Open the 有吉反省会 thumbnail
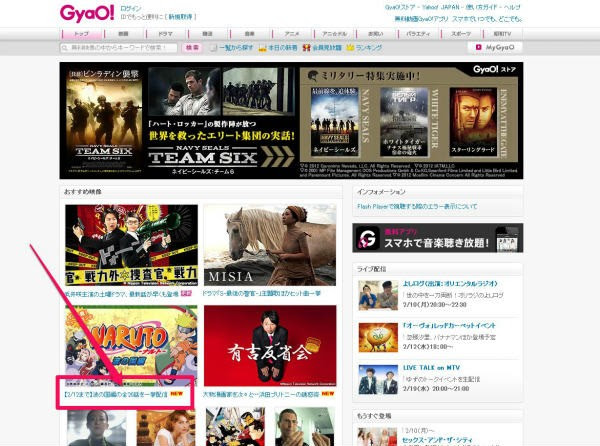The width and height of the screenshot is (600, 446). click(270, 346)
